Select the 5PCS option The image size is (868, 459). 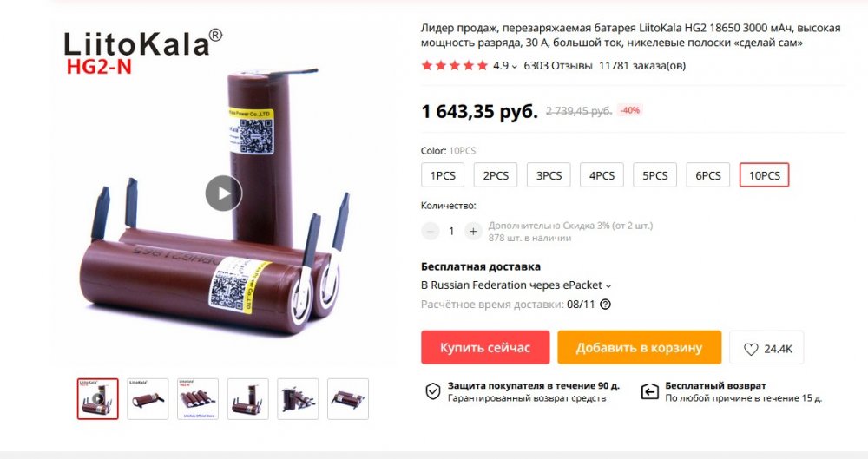[654, 175]
